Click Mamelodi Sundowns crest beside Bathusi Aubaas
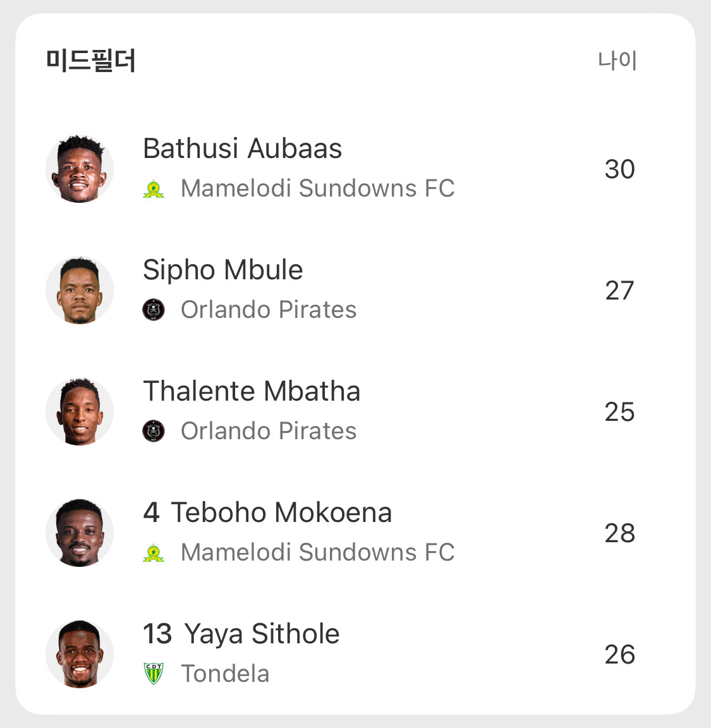Screen dimensions: 711x728 (x=154, y=189)
